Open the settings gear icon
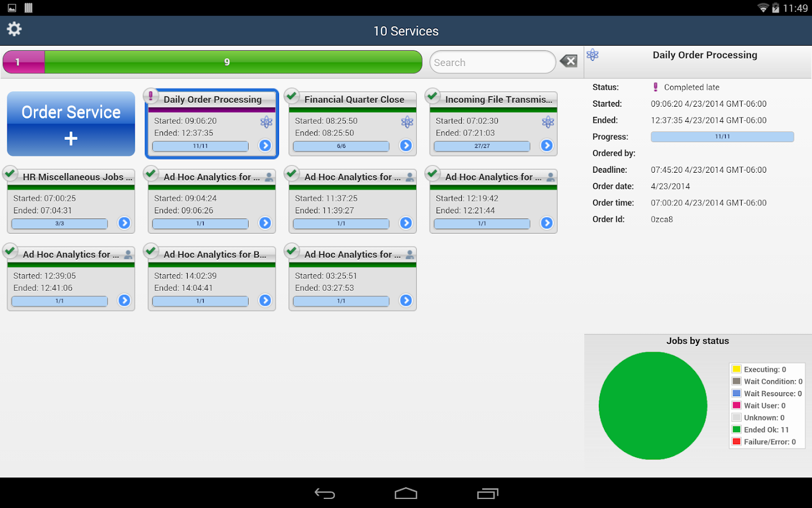Viewport: 812px width, 508px height. [14, 29]
